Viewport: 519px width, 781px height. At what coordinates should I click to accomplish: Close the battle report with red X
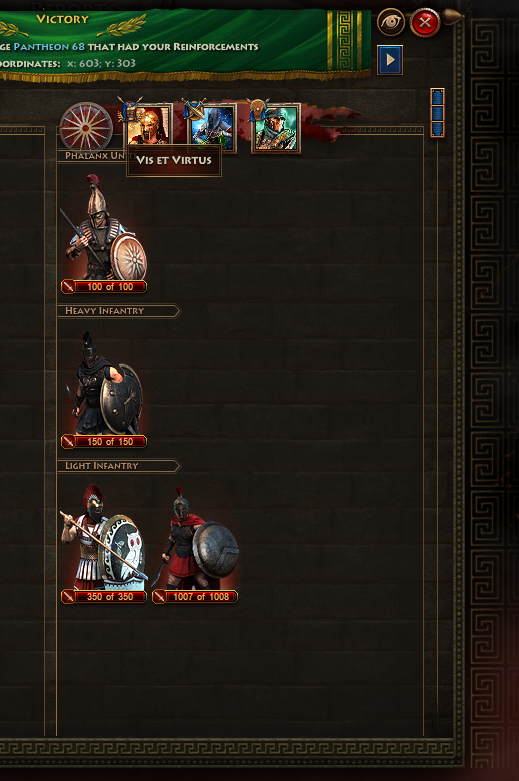[x=424, y=22]
